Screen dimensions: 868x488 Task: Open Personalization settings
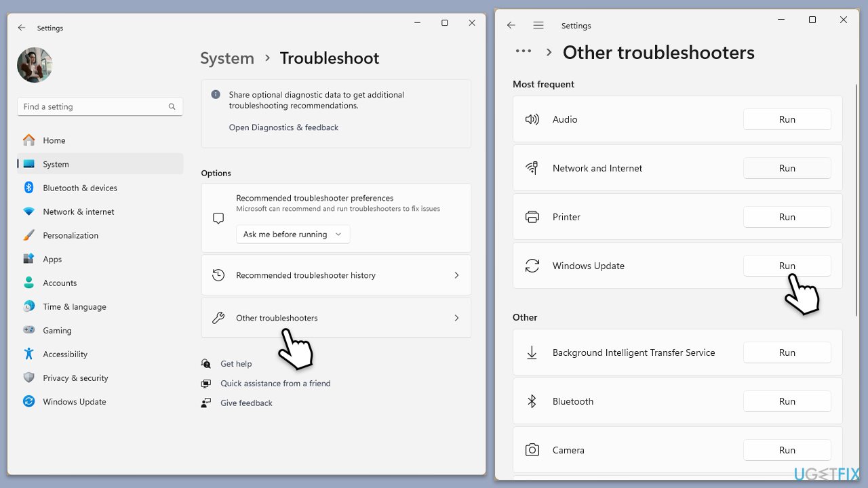point(100,235)
